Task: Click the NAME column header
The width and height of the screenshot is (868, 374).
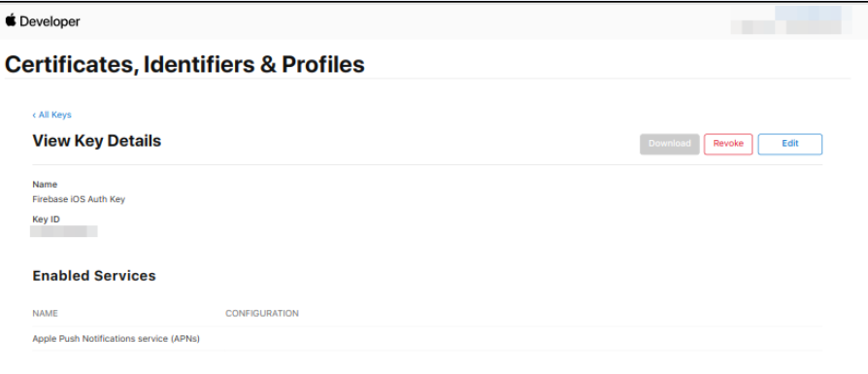Action: (46, 314)
